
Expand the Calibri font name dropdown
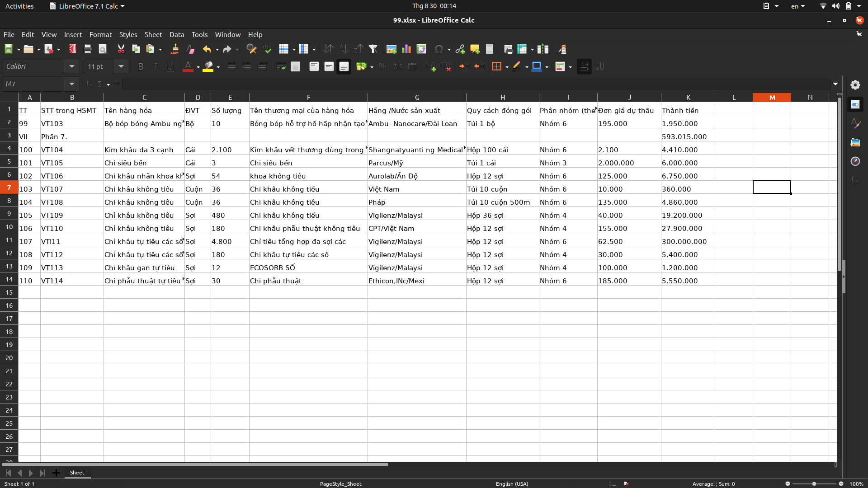pyautogui.click(x=72, y=66)
